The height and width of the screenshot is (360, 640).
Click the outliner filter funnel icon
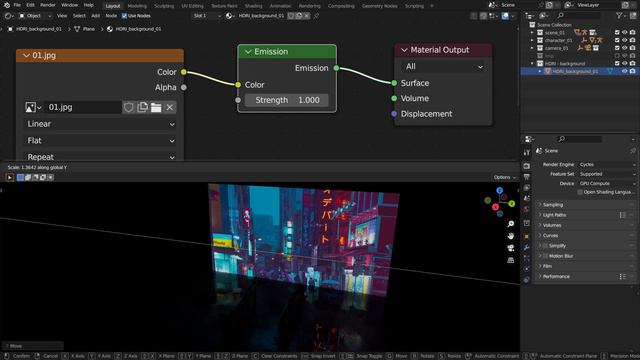(619, 16)
